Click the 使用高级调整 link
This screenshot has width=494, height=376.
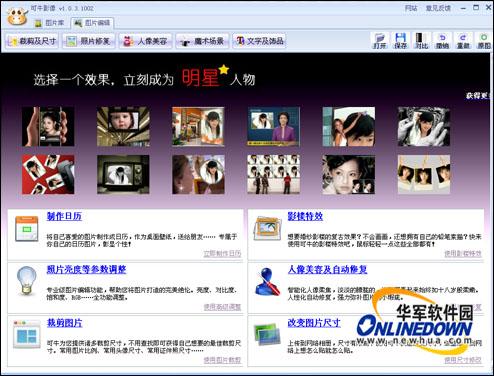[222, 307]
